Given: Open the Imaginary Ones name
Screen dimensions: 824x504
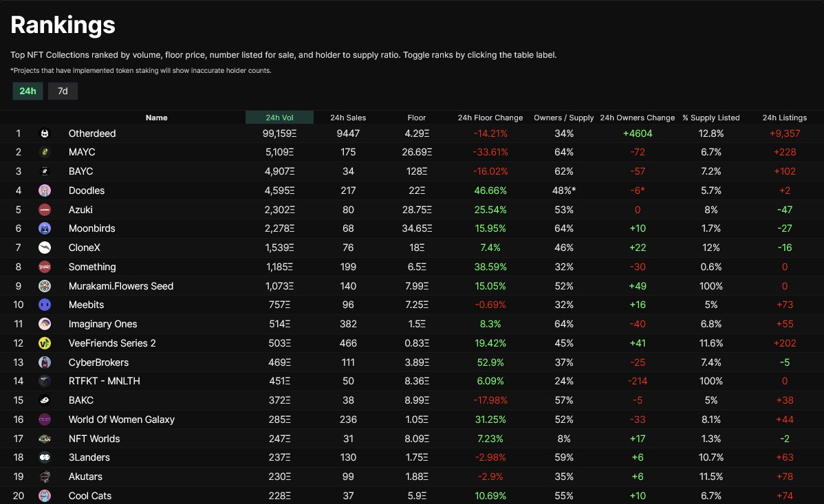Looking at the screenshot, I should coord(102,324).
